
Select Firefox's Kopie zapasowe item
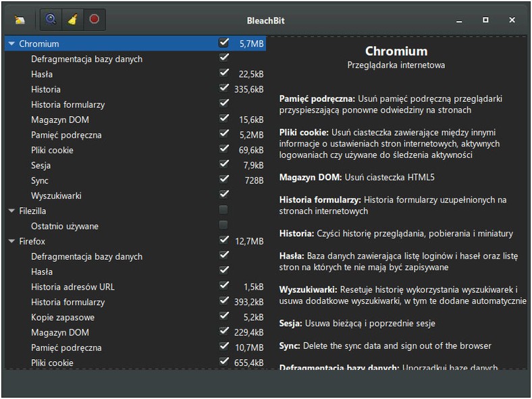63,317
